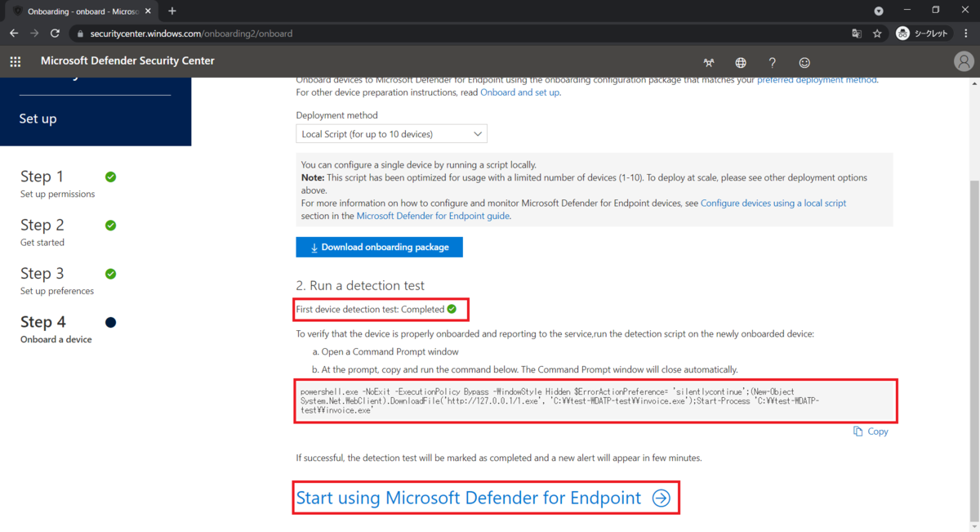Click the Step 4 current step dot
Screen dimensions: 980x532
pyautogui.click(x=110, y=322)
